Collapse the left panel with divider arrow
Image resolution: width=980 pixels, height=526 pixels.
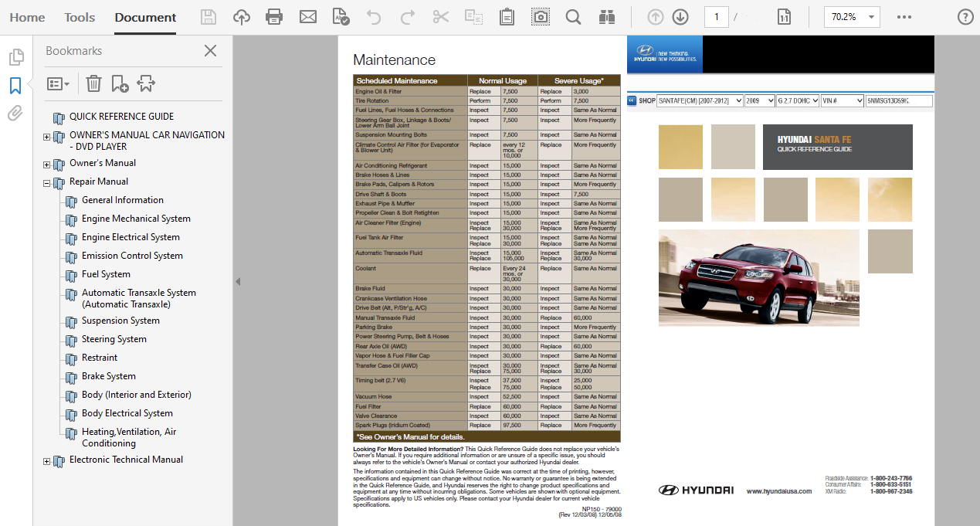[x=238, y=282]
